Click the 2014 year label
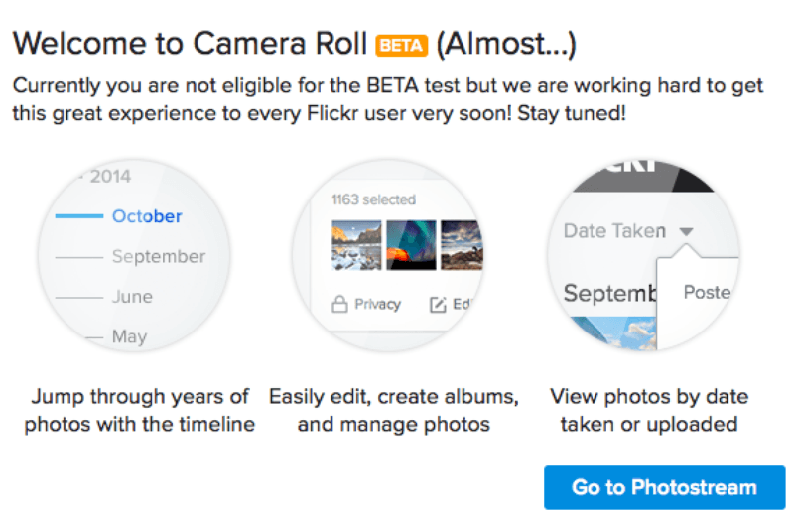Image resolution: width=794 pixels, height=532 pixels. (110, 177)
